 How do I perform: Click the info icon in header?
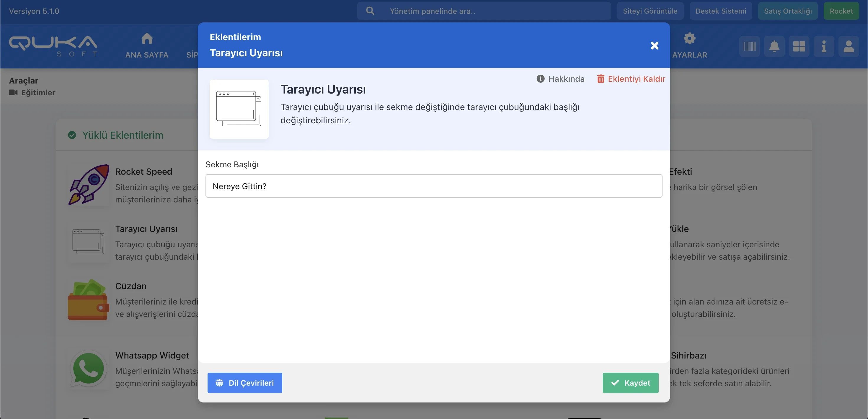click(824, 46)
